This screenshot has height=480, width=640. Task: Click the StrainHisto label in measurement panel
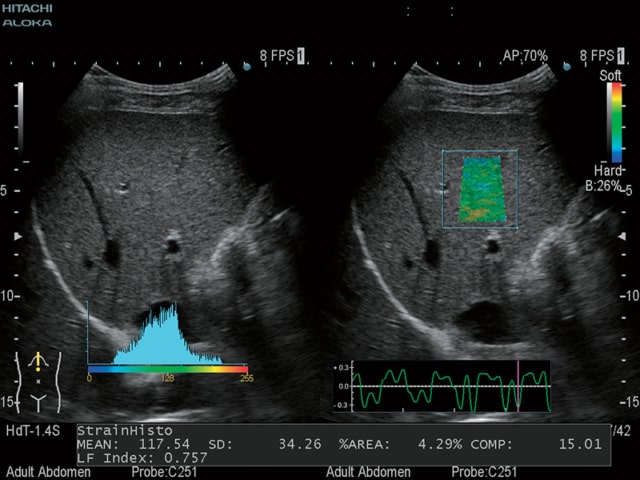125,431
